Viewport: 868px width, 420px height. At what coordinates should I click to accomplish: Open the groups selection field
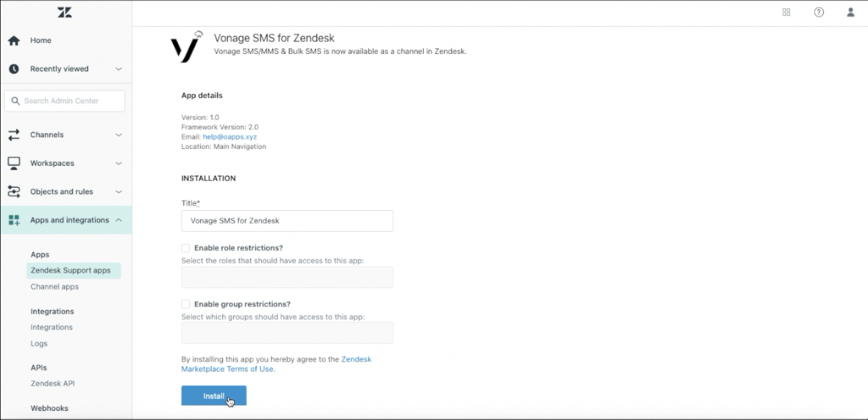pos(287,332)
